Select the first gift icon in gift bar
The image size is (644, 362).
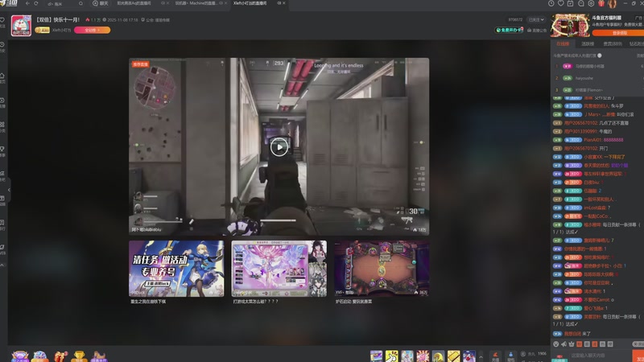(x=376, y=356)
